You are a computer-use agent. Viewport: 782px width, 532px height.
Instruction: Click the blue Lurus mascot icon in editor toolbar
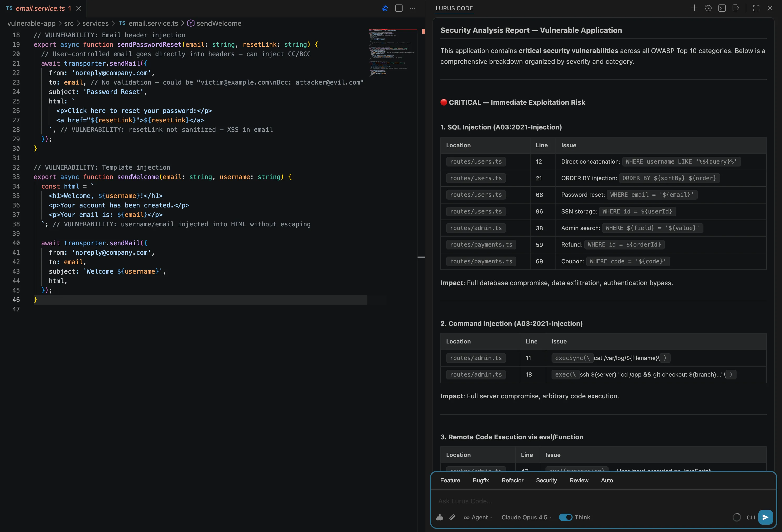point(385,8)
